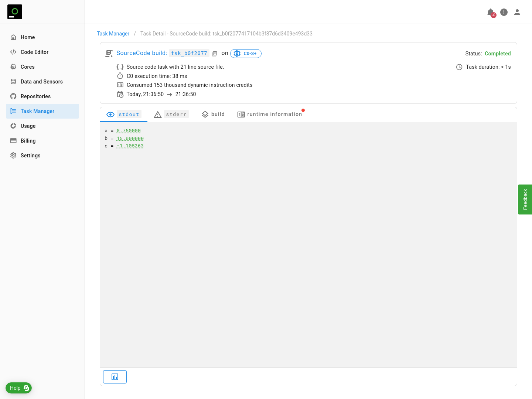Open the Help button
This screenshot has width=532, height=399.
coord(18,388)
